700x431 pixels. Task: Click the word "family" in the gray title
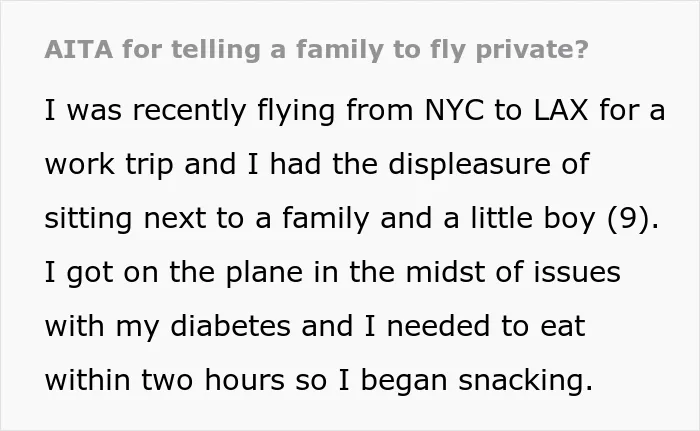340,50
